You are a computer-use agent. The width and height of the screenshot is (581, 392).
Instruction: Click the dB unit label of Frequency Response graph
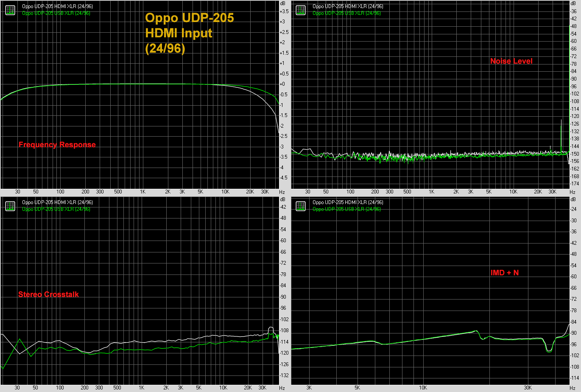pyautogui.click(x=283, y=3)
